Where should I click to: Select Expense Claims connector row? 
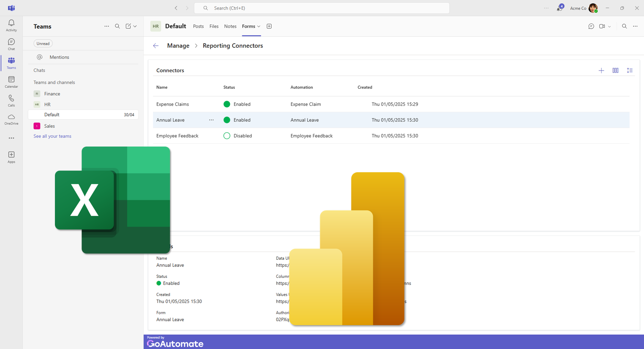pyautogui.click(x=391, y=104)
